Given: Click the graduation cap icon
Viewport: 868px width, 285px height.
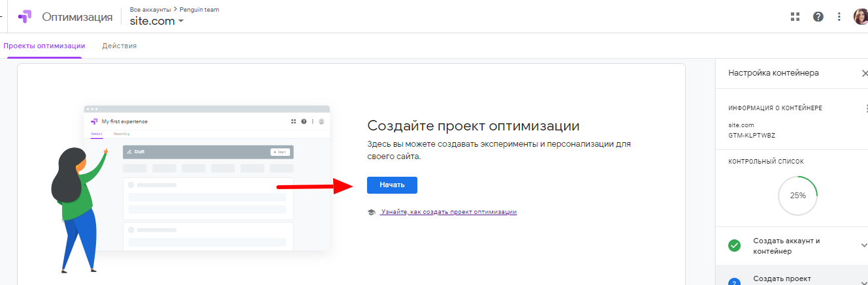Looking at the screenshot, I should (x=371, y=212).
